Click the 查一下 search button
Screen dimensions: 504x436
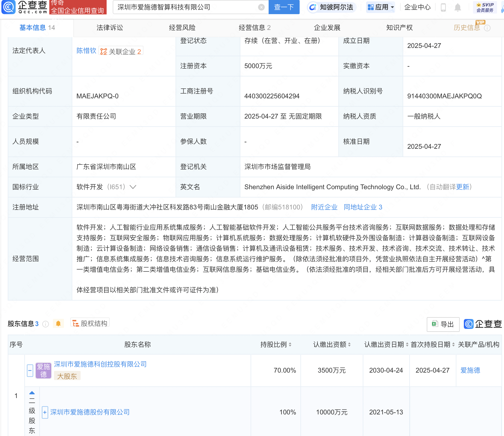coord(284,7)
